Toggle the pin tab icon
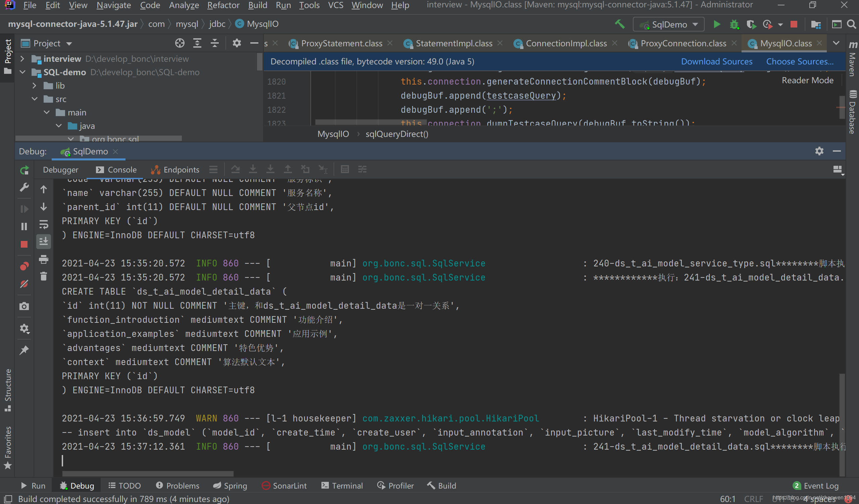The height and width of the screenshot is (504, 859). click(24, 350)
